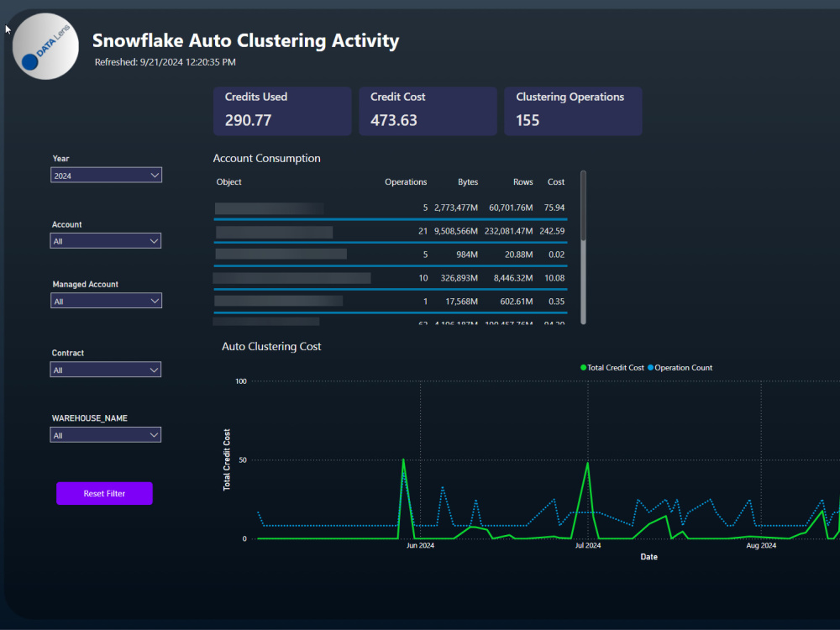Viewport: 840px width, 630px height.
Task: Click the Refreshed timestamp text
Action: click(x=165, y=62)
